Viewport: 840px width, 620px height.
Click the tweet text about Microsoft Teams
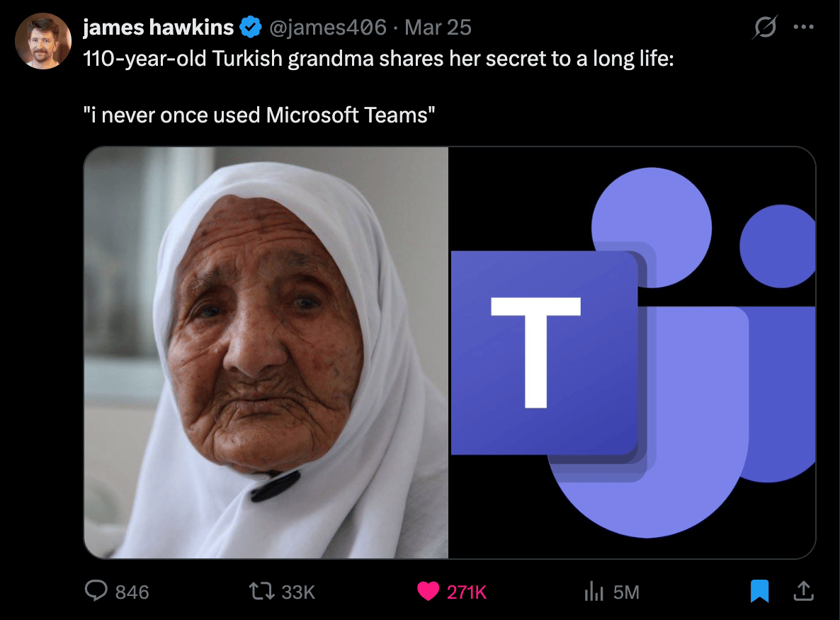point(259,115)
